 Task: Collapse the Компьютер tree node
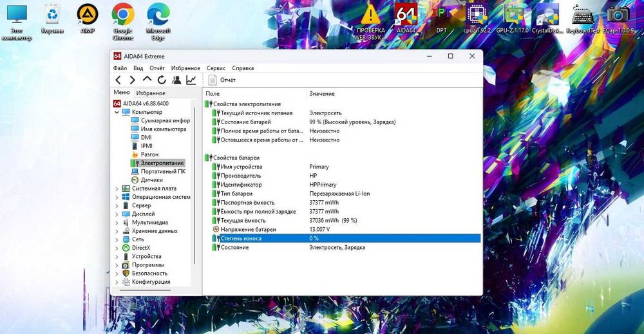(117, 112)
